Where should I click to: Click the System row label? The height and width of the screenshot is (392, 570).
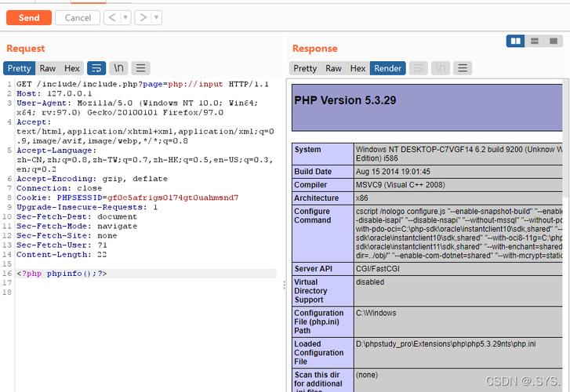307,150
